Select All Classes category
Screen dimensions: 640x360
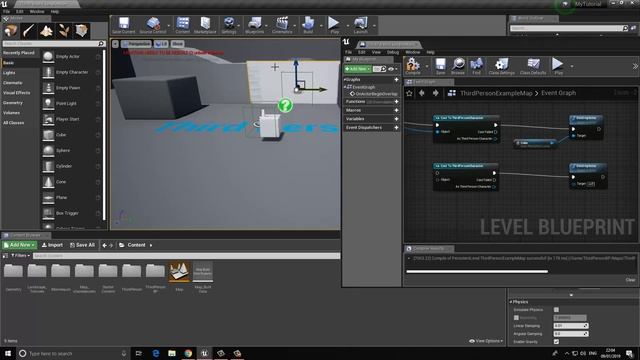(x=13, y=123)
